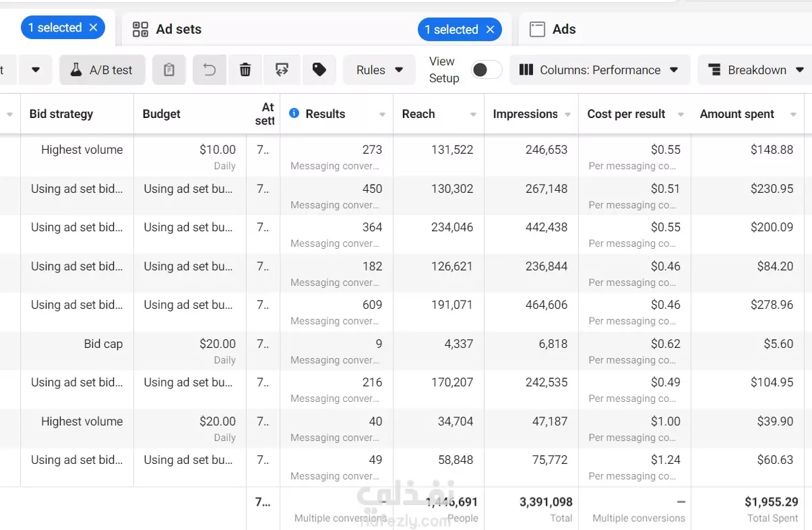
Task: Open the Results column sort arrow
Action: pos(383,115)
